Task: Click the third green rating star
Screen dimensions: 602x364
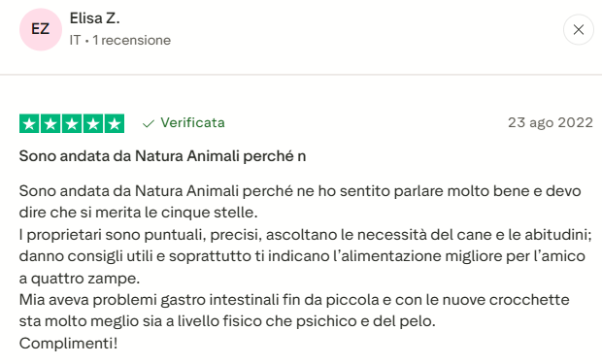Action: (72, 123)
